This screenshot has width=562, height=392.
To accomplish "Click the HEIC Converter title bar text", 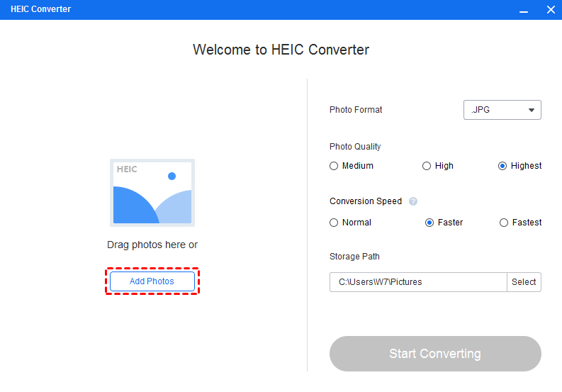I will [x=41, y=10].
